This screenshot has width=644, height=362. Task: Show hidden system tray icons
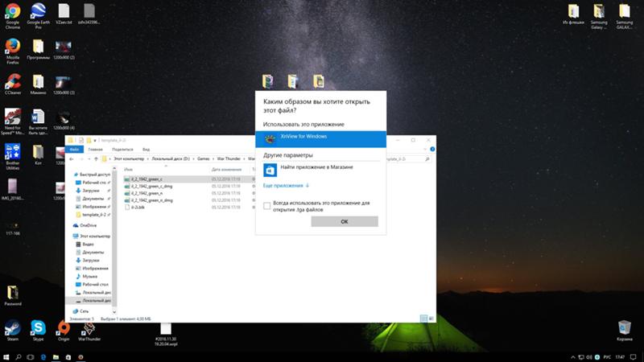573,357
